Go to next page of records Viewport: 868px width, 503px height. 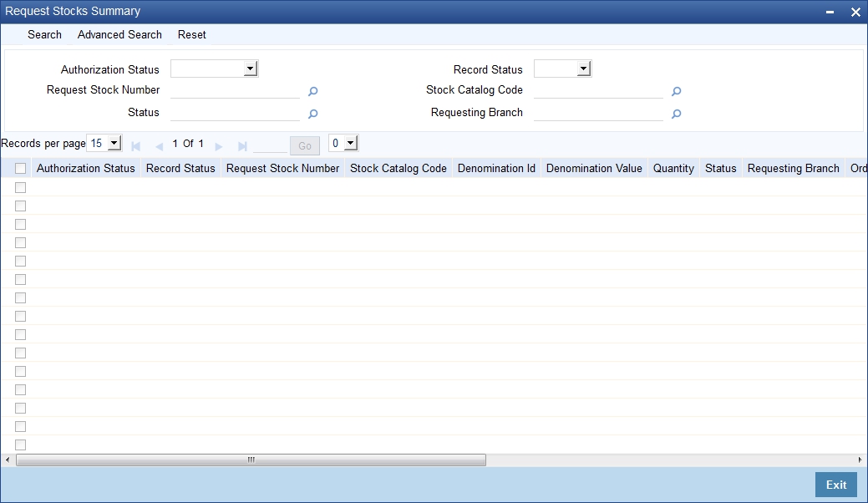point(219,146)
